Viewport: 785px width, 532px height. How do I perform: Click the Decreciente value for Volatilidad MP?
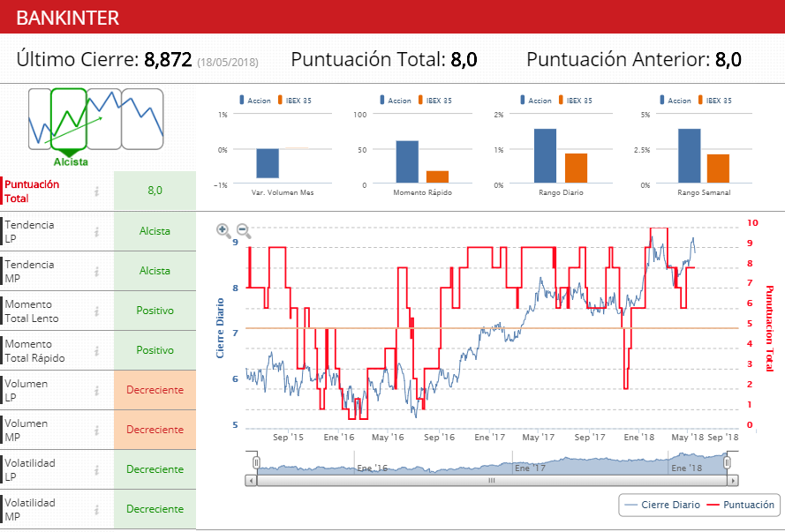155,509
